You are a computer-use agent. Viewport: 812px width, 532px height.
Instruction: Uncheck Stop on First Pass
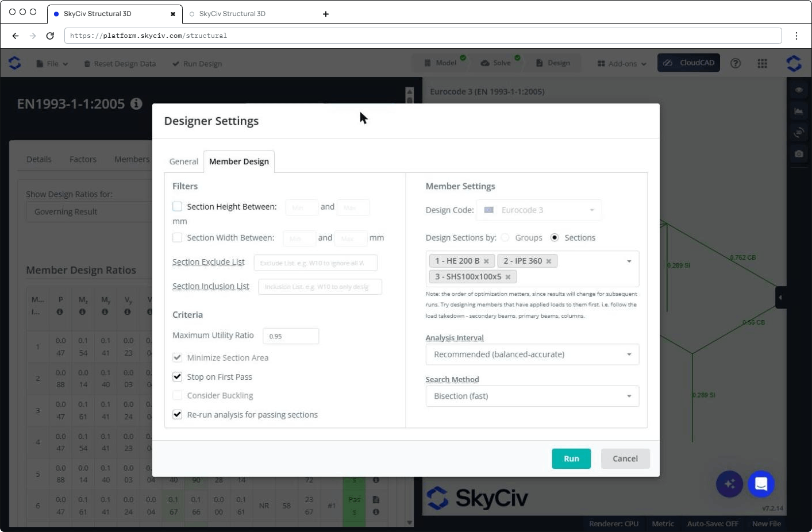point(178,377)
